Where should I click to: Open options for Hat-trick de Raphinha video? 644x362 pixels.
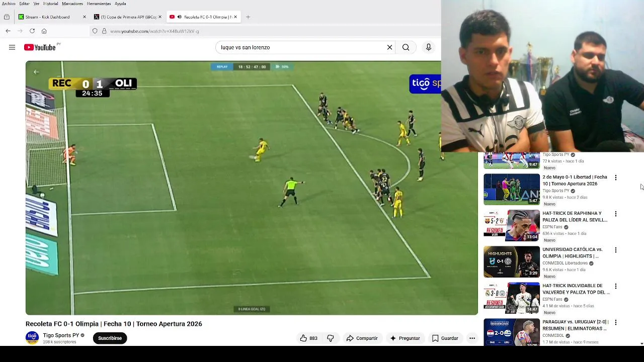(616, 214)
